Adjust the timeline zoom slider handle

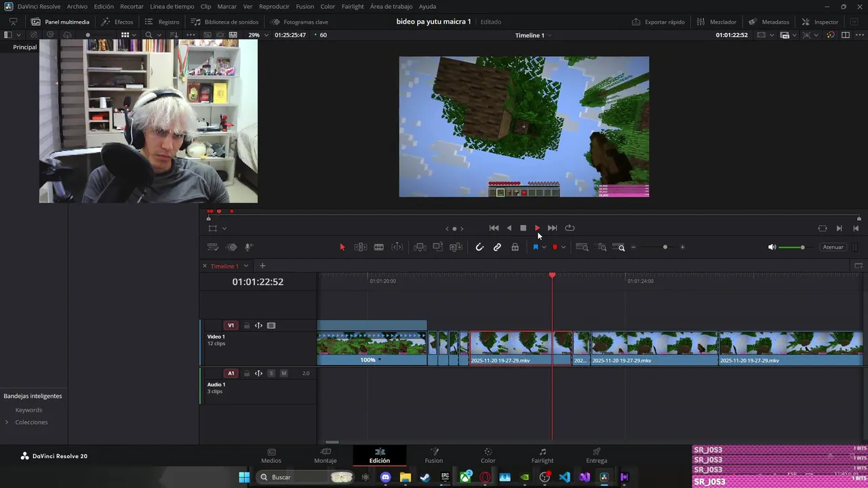[x=665, y=247]
